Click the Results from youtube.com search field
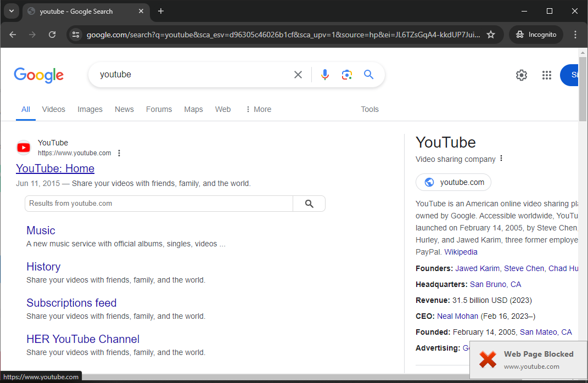This screenshot has width=588, height=383. (x=159, y=204)
